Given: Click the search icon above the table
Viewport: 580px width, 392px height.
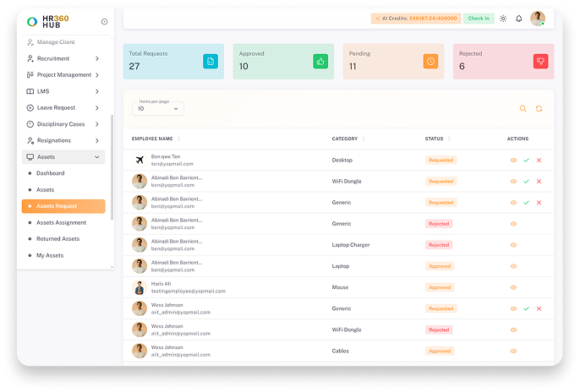Looking at the screenshot, I should [523, 109].
